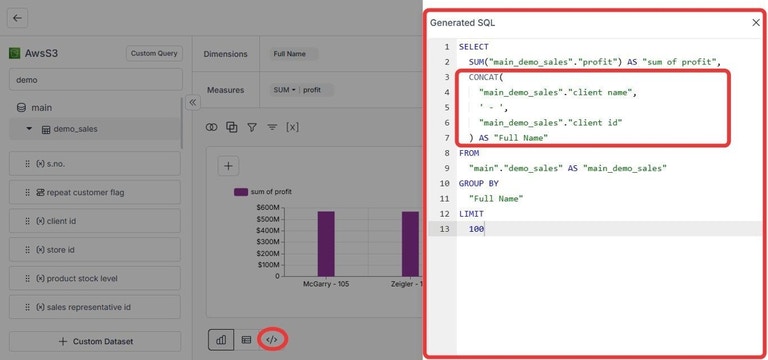
Task: Grab the s.no. drag handle
Action: pyautogui.click(x=27, y=164)
